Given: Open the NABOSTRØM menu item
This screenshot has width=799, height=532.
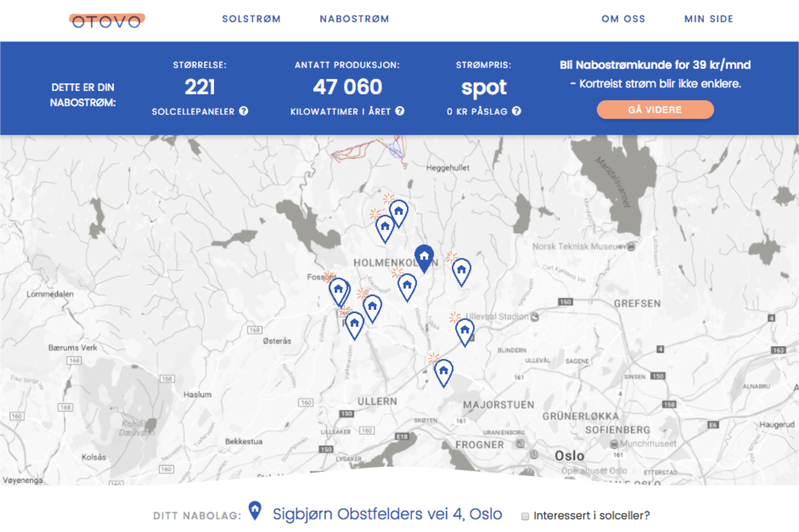Looking at the screenshot, I should tap(354, 19).
